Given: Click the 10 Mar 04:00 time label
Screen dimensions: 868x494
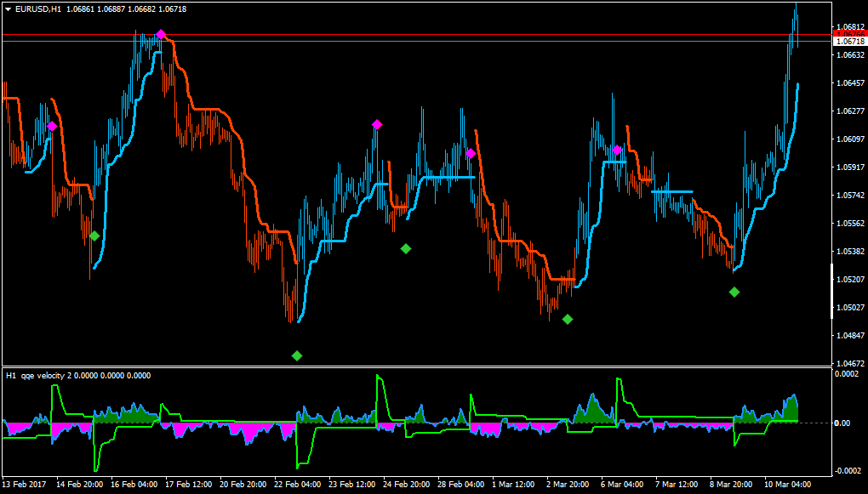Looking at the screenshot, I should (788, 484).
